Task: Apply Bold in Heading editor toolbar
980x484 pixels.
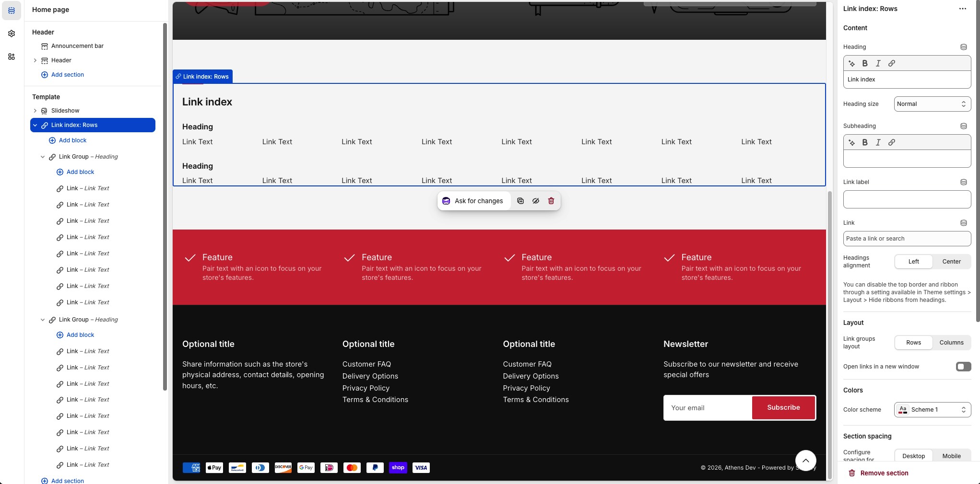Action: 865,63
